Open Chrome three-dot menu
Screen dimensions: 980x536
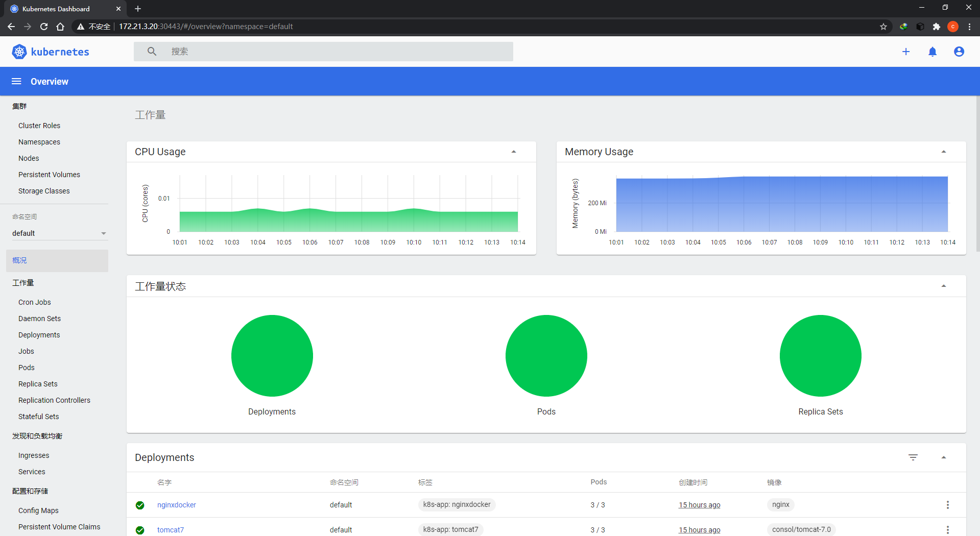tap(969, 27)
